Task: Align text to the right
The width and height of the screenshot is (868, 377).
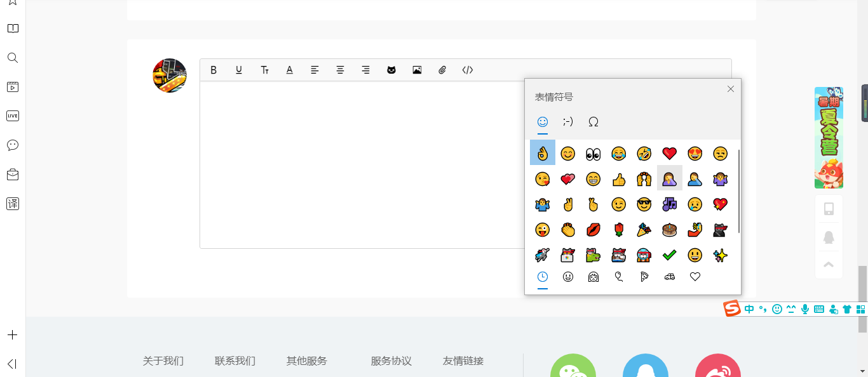Action: pyautogui.click(x=365, y=70)
